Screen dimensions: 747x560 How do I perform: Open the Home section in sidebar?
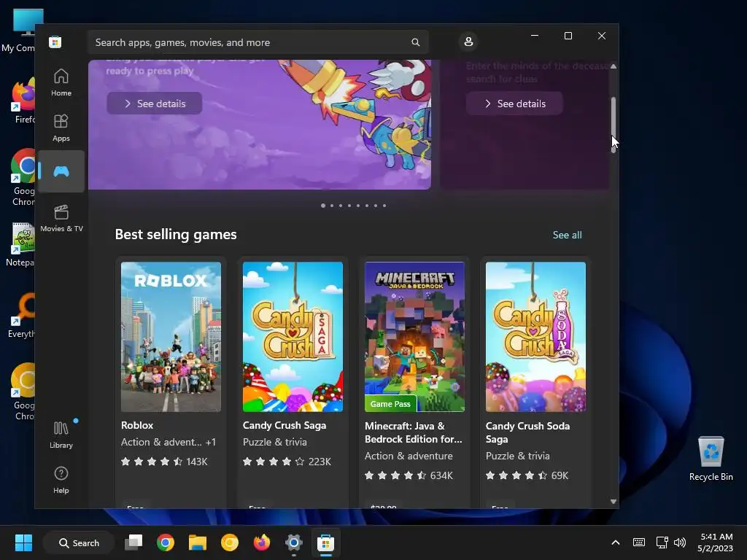coord(61,82)
